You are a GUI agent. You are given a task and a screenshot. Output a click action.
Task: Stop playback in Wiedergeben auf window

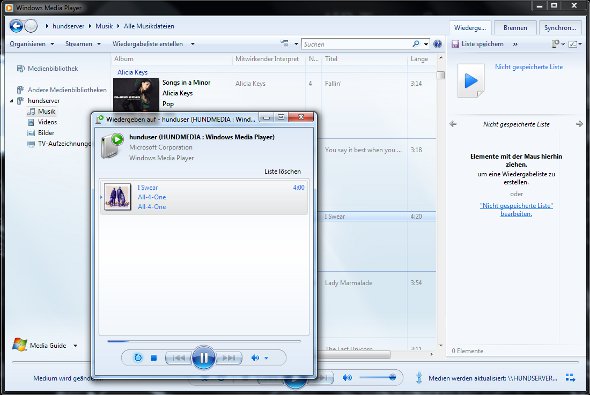(154, 358)
